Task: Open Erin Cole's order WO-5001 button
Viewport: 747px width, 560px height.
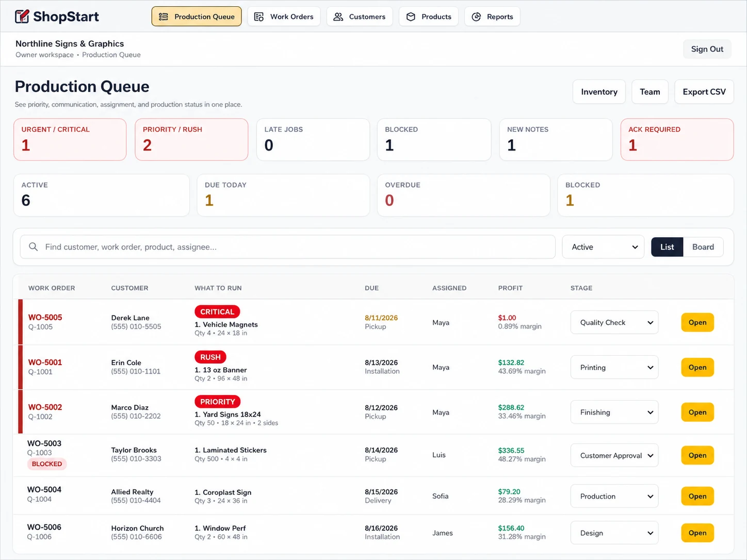Action: 697,367
